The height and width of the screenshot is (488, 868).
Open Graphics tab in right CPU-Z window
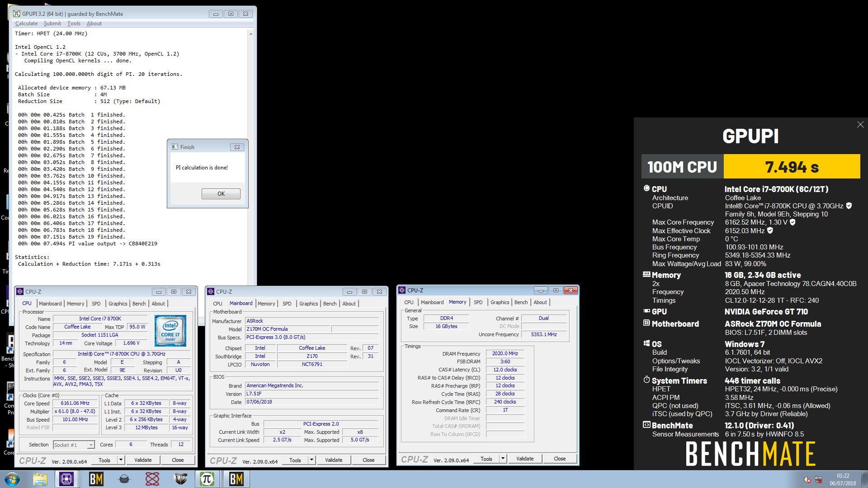click(500, 302)
